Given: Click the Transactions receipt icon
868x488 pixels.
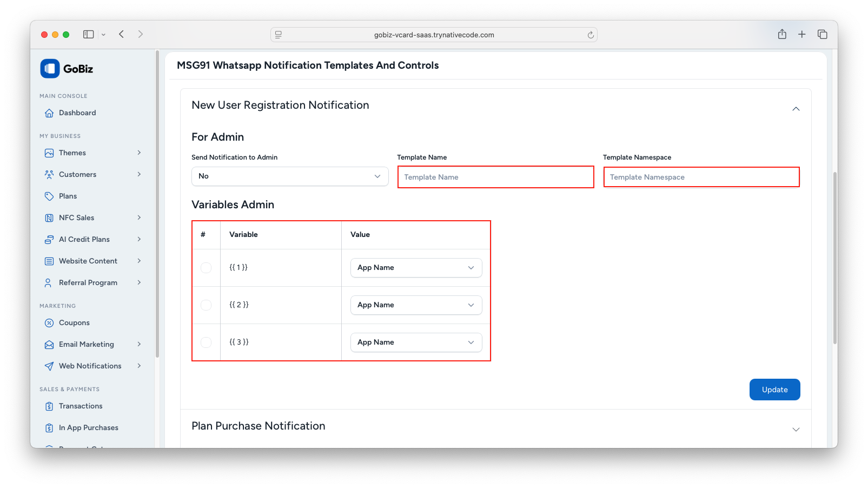Looking at the screenshot, I should coord(49,406).
